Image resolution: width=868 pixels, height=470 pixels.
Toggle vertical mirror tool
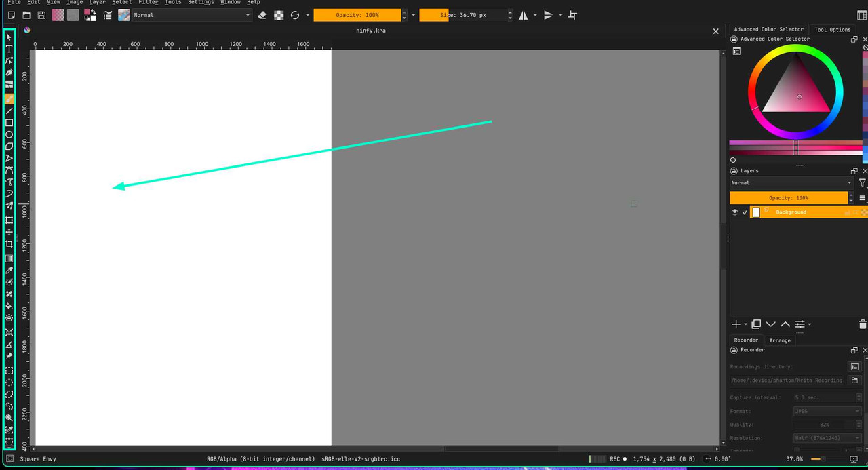pyautogui.click(x=549, y=15)
